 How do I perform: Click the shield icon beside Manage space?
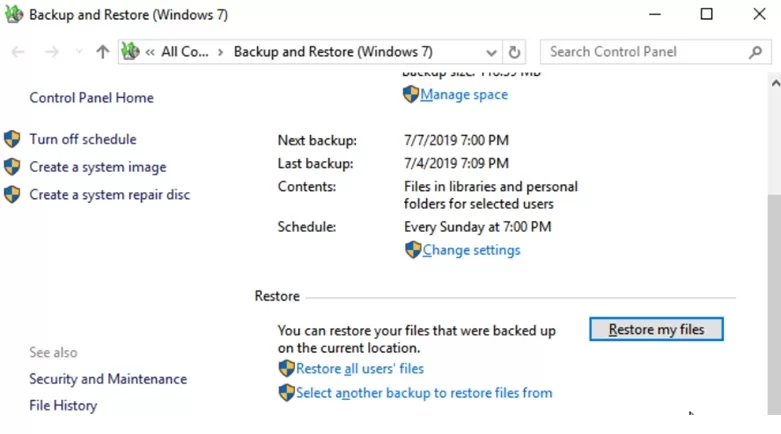pyautogui.click(x=411, y=94)
